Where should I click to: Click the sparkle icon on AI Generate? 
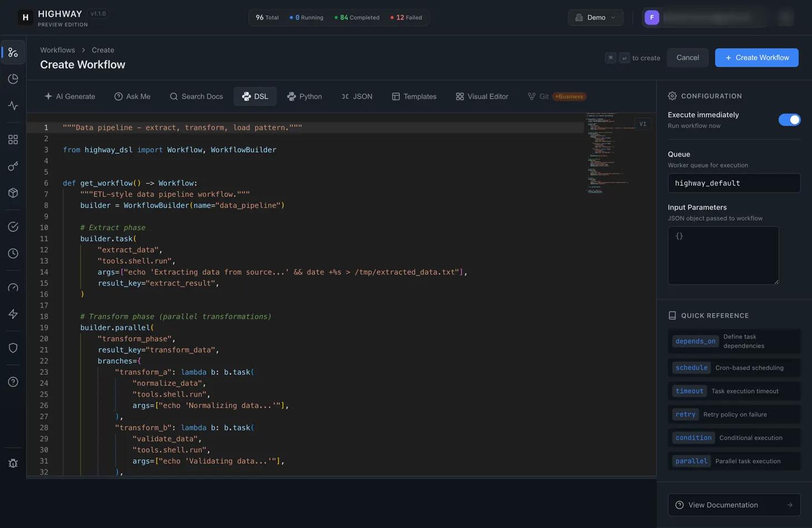[x=48, y=96]
